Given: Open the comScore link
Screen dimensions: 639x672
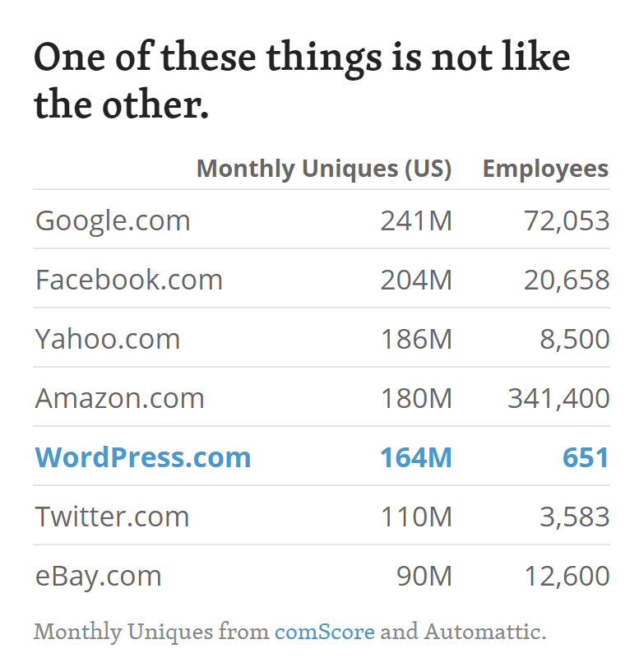Looking at the screenshot, I should pos(324,633).
